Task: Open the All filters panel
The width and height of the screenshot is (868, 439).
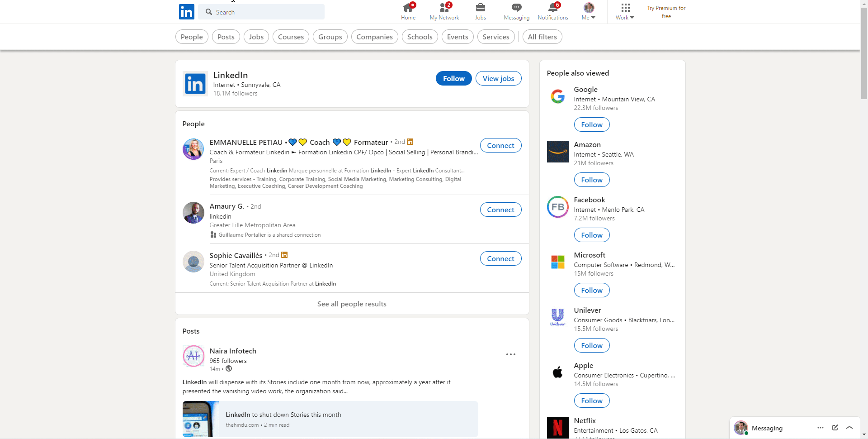Action: (x=542, y=37)
